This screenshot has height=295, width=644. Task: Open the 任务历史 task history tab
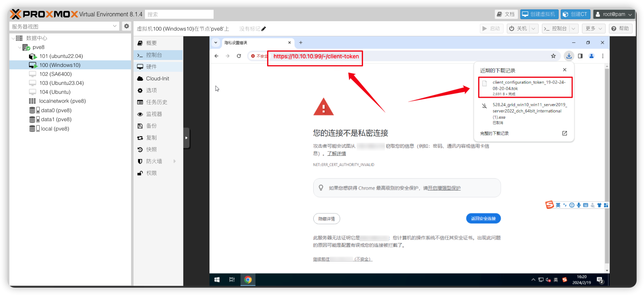[x=158, y=102]
